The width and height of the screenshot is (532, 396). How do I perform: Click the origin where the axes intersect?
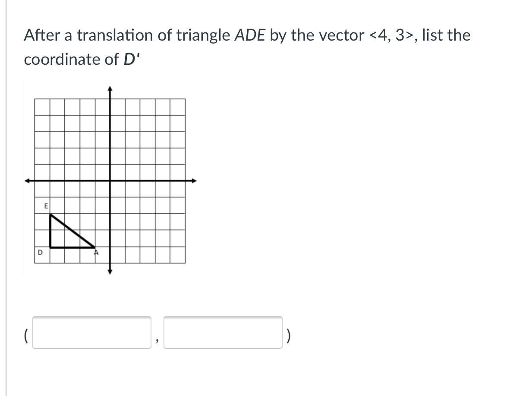[110, 181]
